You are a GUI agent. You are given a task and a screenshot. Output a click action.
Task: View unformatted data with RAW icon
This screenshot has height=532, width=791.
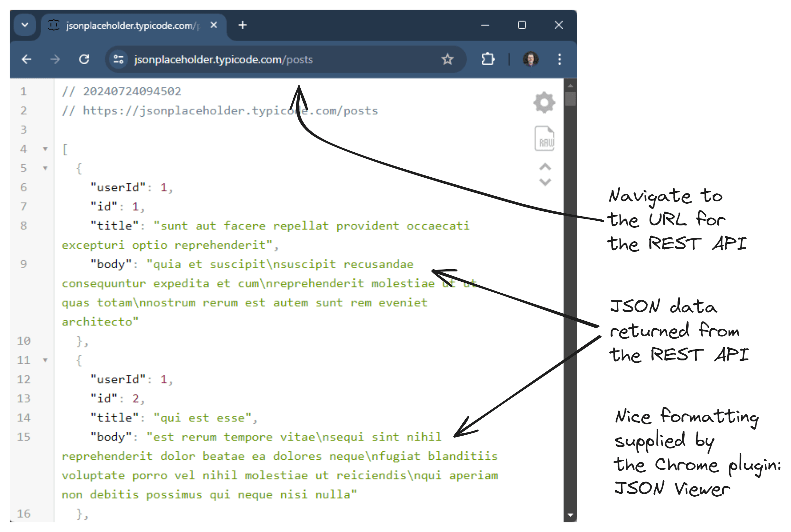(x=544, y=138)
